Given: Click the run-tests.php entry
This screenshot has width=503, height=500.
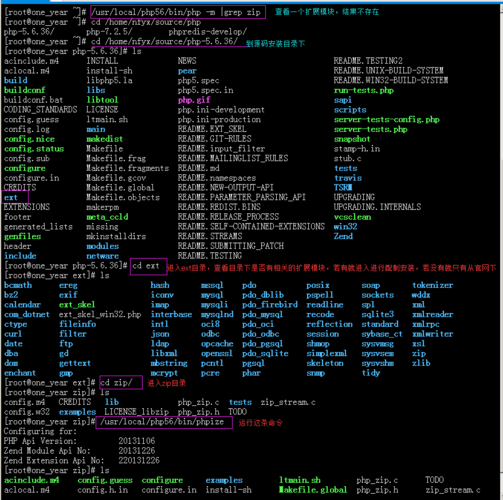Looking at the screenshot, I should click(364, 90).
